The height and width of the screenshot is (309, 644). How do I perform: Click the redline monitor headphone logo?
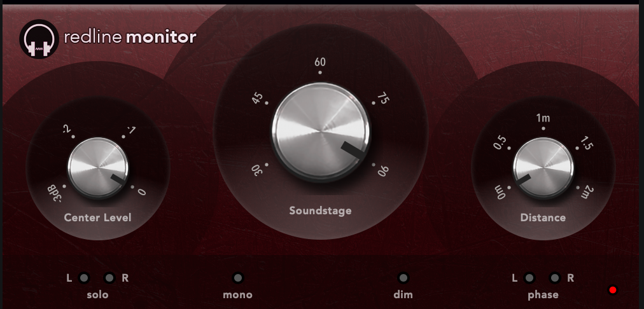coord(39,39)
